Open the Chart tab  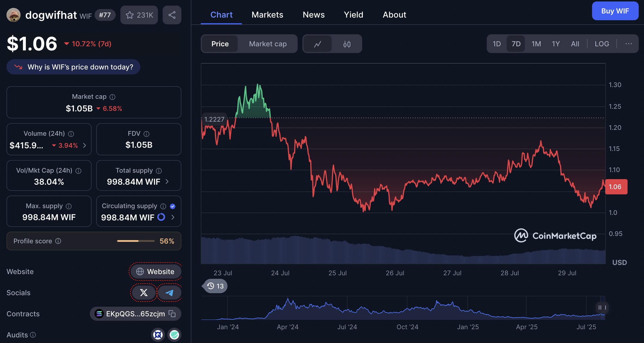[221, 15]
